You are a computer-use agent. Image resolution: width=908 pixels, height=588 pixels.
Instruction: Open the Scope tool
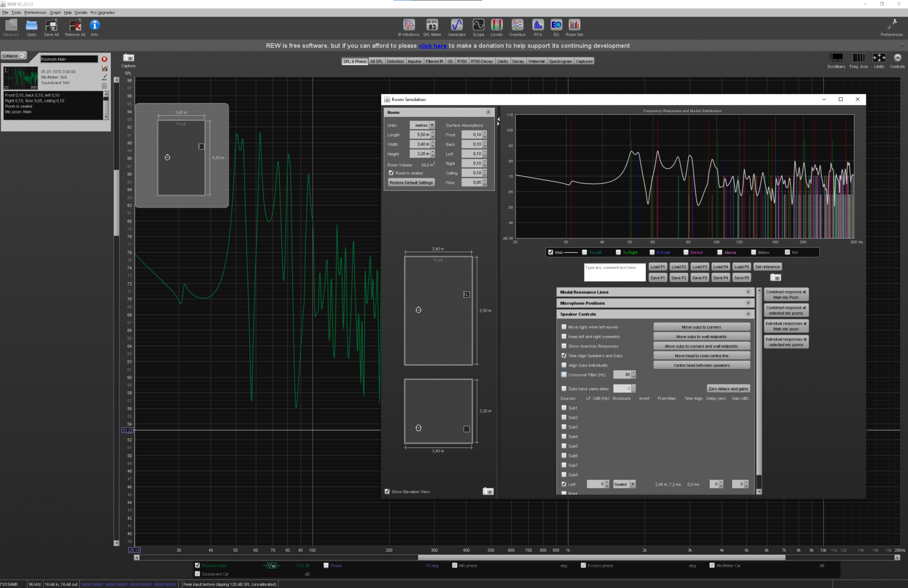478,28
